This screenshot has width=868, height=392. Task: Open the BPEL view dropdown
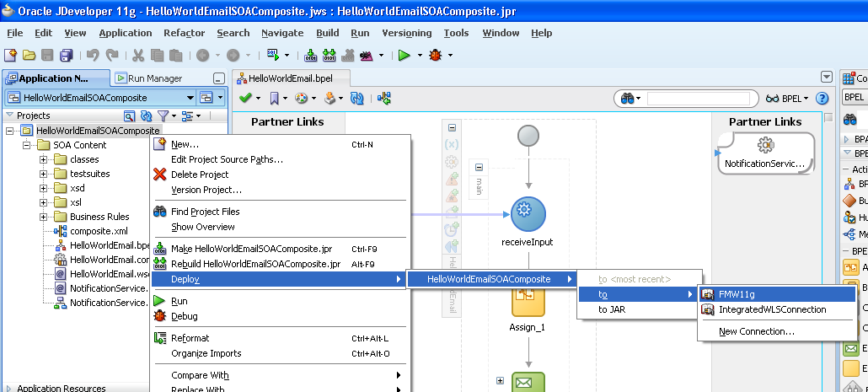point(796,99)
